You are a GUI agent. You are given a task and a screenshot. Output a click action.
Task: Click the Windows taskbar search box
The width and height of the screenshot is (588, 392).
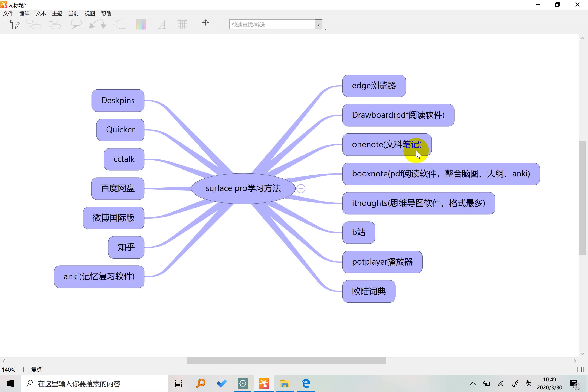tap(95, 383)
